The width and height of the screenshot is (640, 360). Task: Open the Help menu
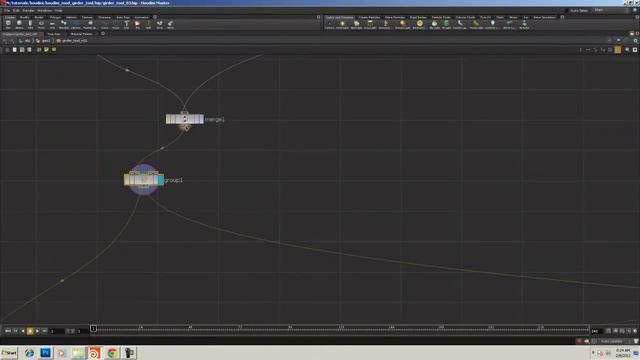coord(58,10)
